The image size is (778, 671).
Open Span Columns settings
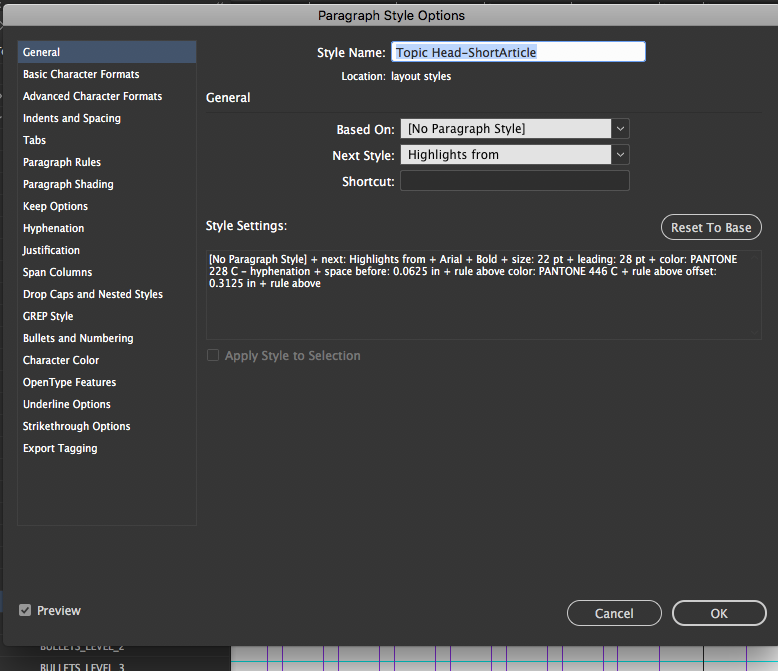coord(107,272)
